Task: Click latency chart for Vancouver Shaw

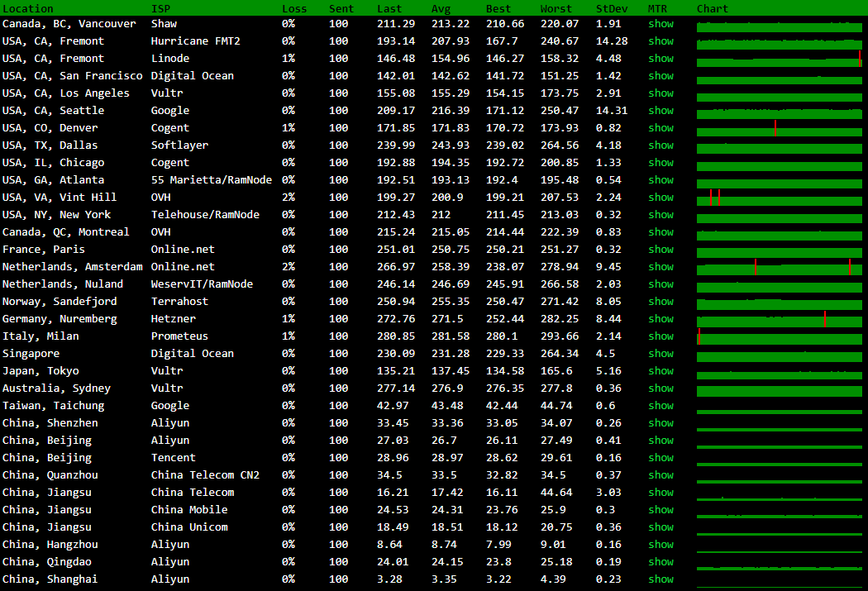Action: coord(780,26)
